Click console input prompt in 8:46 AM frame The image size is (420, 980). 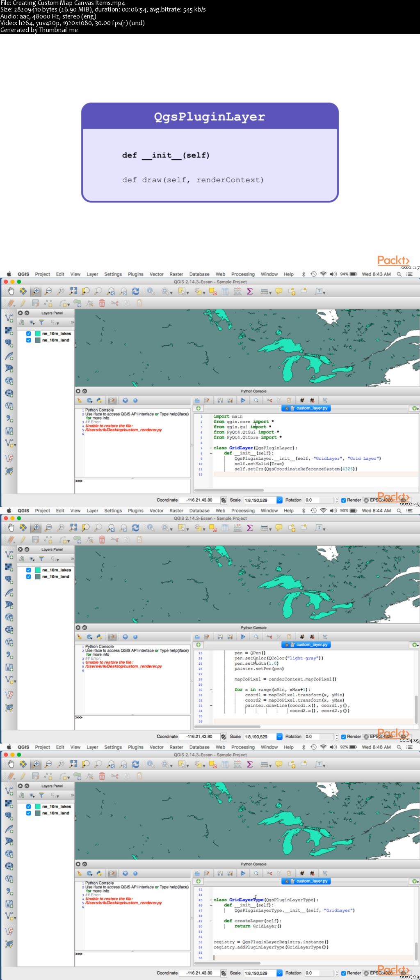tap(132, 959)
